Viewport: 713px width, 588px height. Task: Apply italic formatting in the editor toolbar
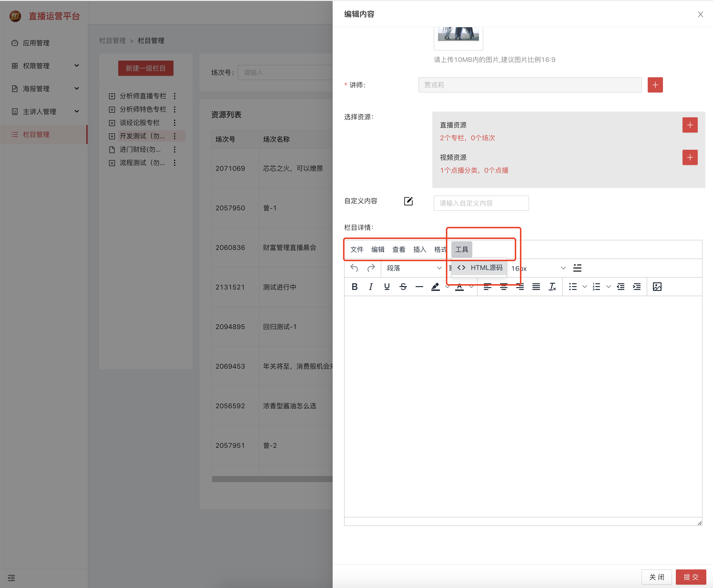[371, 287]
